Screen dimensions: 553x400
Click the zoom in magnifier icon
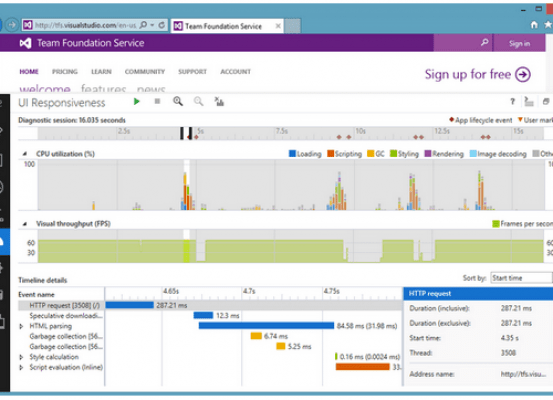[178, 102]
